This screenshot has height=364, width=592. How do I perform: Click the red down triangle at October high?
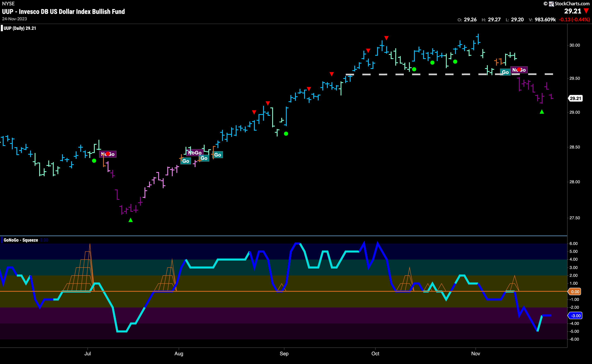(x=386, y=38)
